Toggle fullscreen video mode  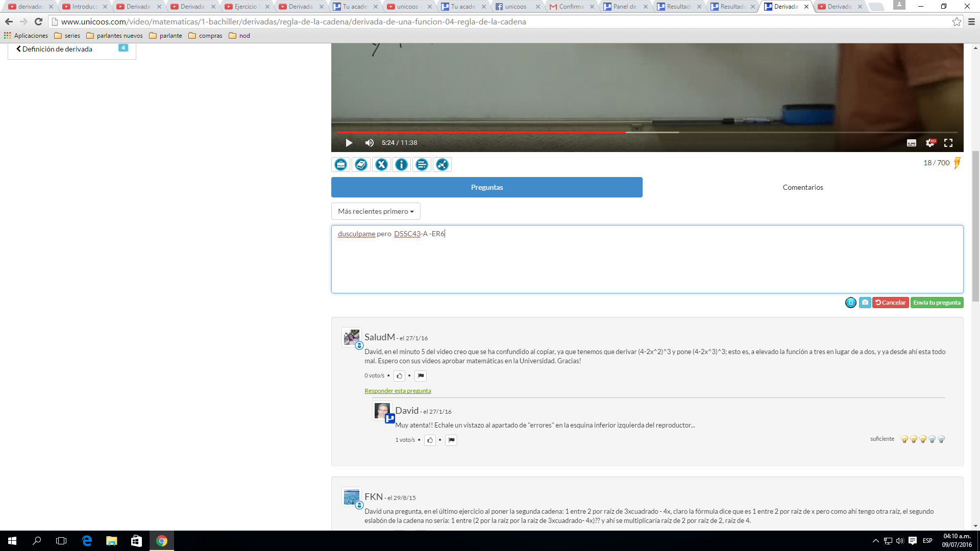tap(948, 143)
